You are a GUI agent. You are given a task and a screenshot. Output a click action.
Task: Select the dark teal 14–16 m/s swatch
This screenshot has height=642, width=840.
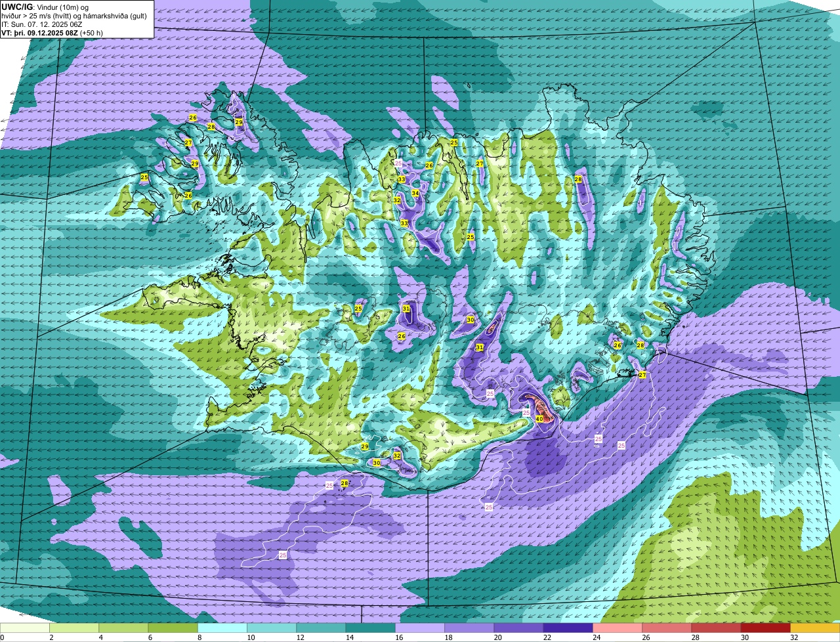370,628
